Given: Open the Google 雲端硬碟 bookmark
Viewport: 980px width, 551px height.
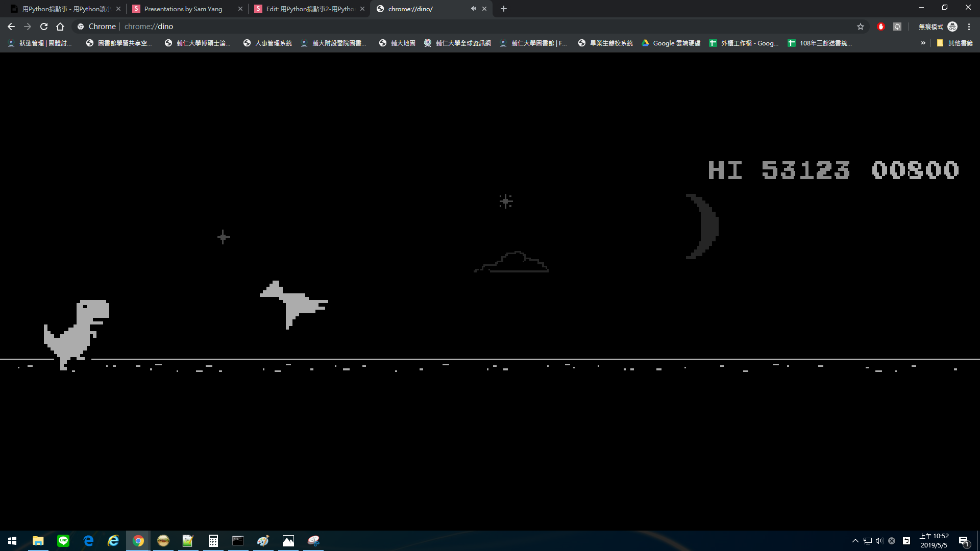Looking at the screenshot, I should (x=671, y=43).
